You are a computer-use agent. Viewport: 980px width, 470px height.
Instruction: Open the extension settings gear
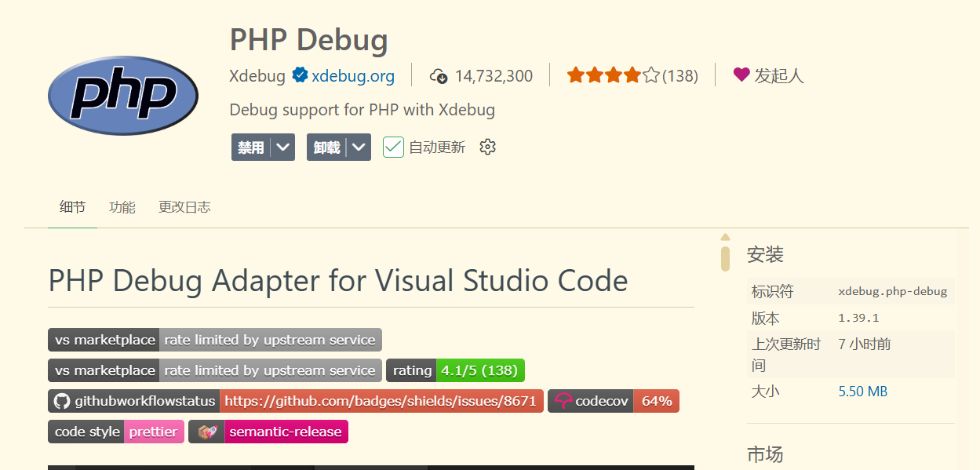[487, 147]
